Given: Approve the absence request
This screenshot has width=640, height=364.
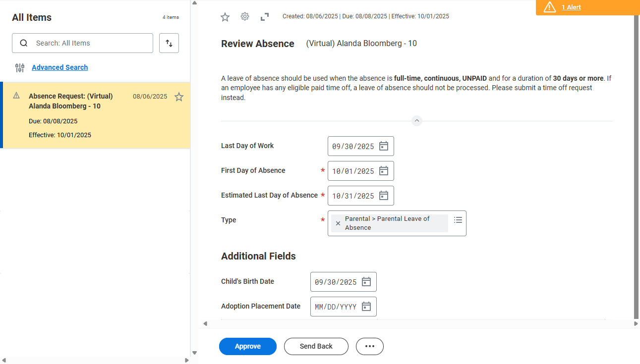Looking at the screenshot, I should tap(248, 346).
